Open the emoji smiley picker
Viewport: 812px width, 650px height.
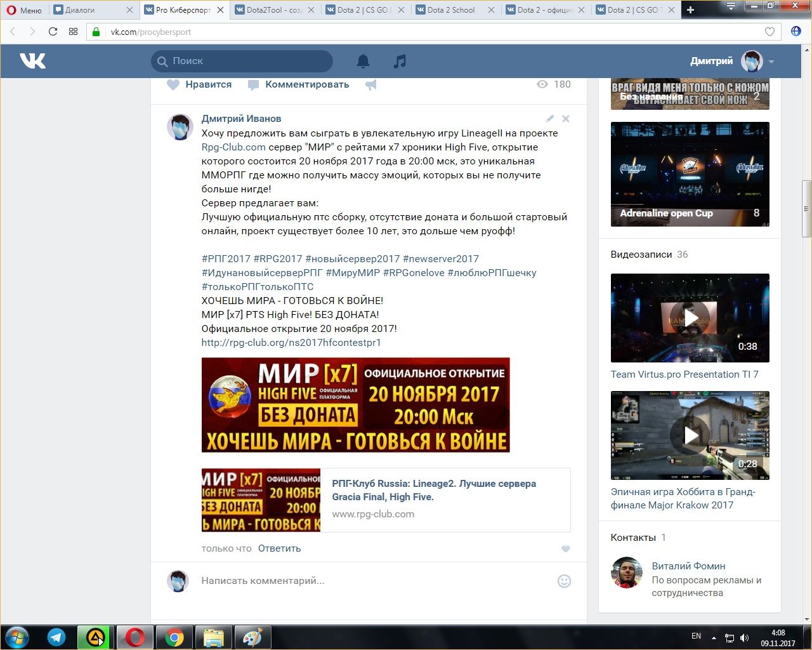click(564, 581)
